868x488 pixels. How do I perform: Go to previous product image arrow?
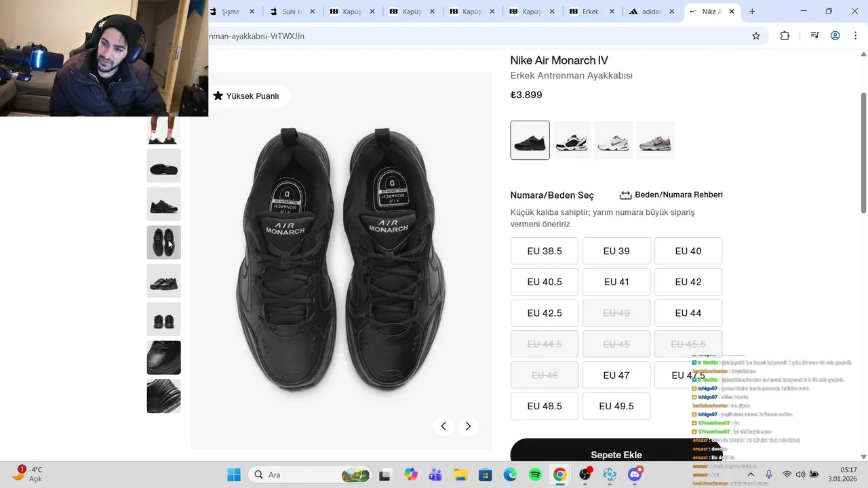pyautogui.click(x=443, y=426)
